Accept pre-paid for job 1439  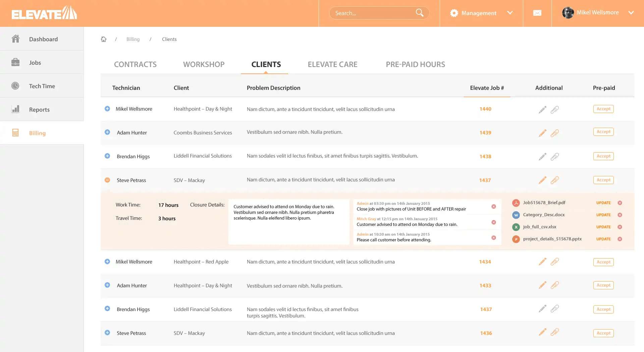tap(603, 132)
